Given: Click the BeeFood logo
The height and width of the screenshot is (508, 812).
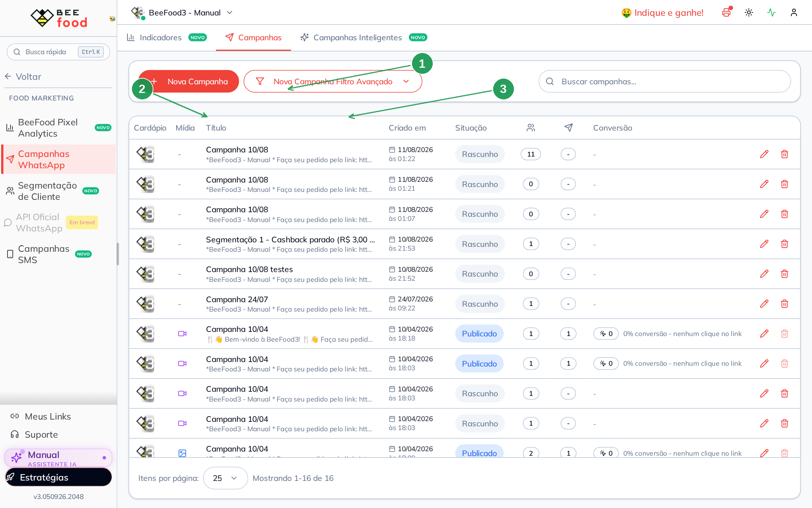Looking at the screenshot, I should (x=59, y=18).
